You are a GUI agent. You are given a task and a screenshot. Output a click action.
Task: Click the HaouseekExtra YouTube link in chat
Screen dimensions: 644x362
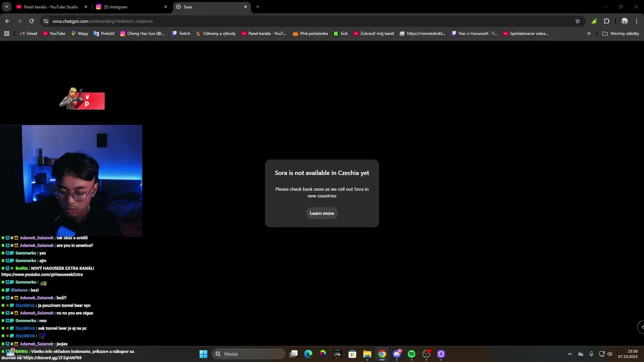[42, 275]
